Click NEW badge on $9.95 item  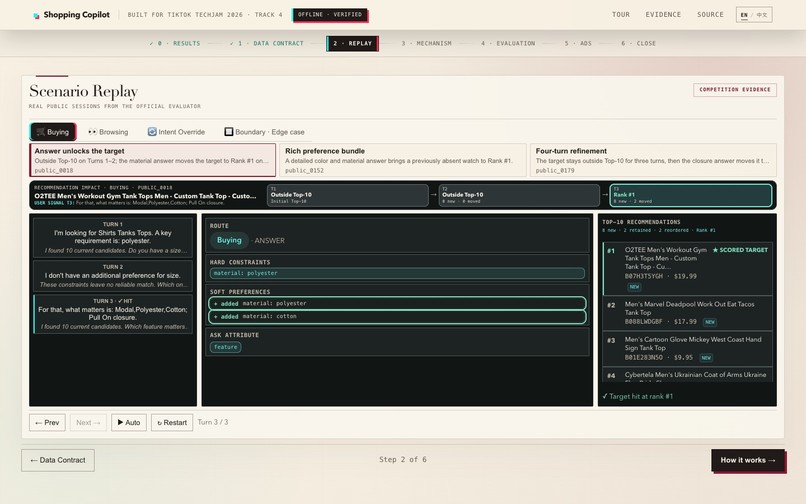pos(706,357)
